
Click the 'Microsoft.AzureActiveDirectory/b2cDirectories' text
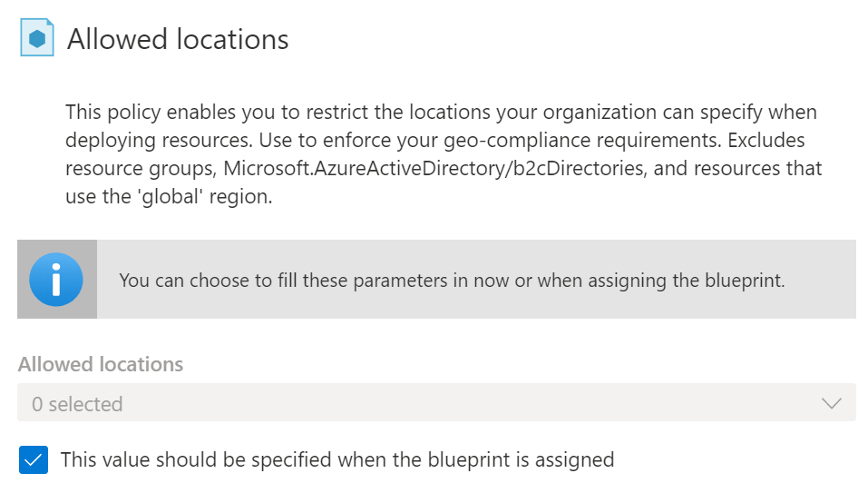point(434,168)
